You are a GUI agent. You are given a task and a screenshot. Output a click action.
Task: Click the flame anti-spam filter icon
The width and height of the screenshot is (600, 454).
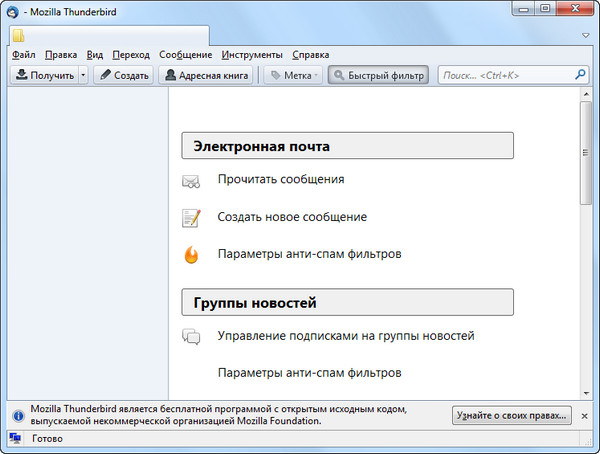tap(191, 254)
